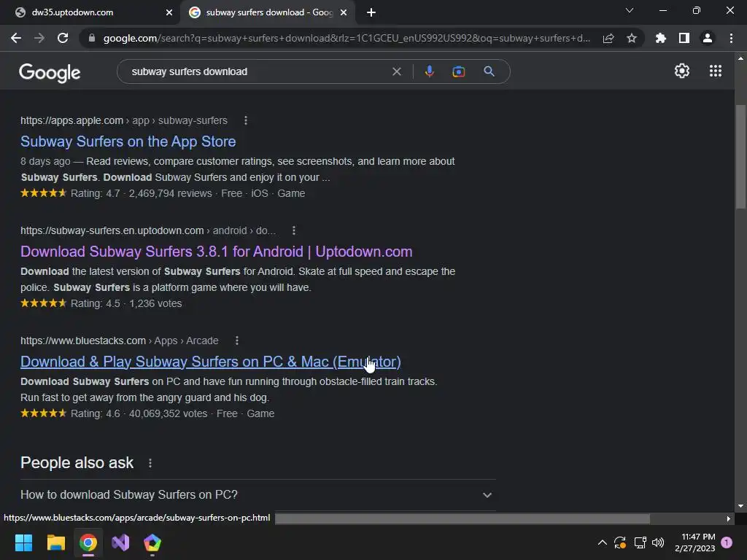
Task: Click the vertical scrollbar thumb
Action: point(740,156)
